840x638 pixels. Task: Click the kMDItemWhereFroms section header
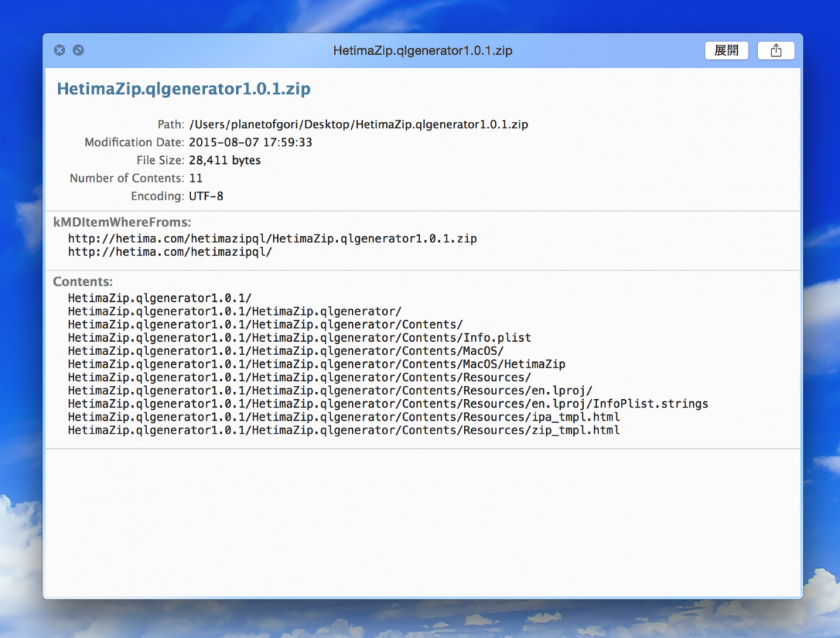[x=122, y=222]
